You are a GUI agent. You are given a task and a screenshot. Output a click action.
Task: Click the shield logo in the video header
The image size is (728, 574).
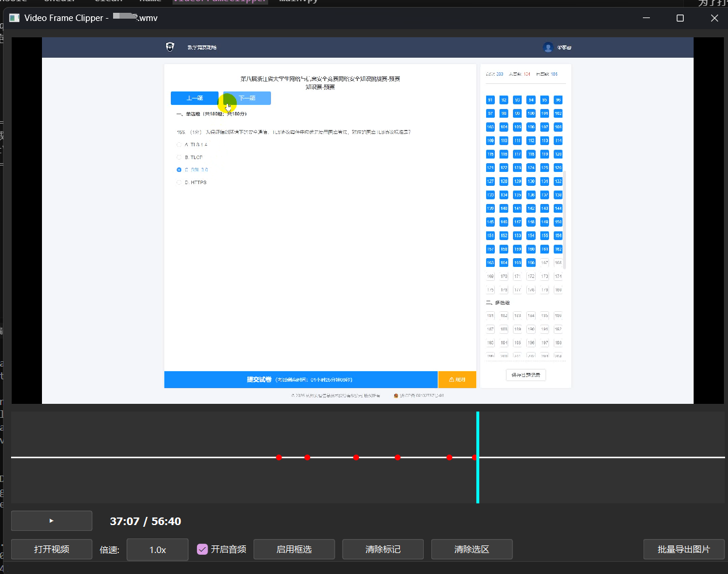click(170, 47)
